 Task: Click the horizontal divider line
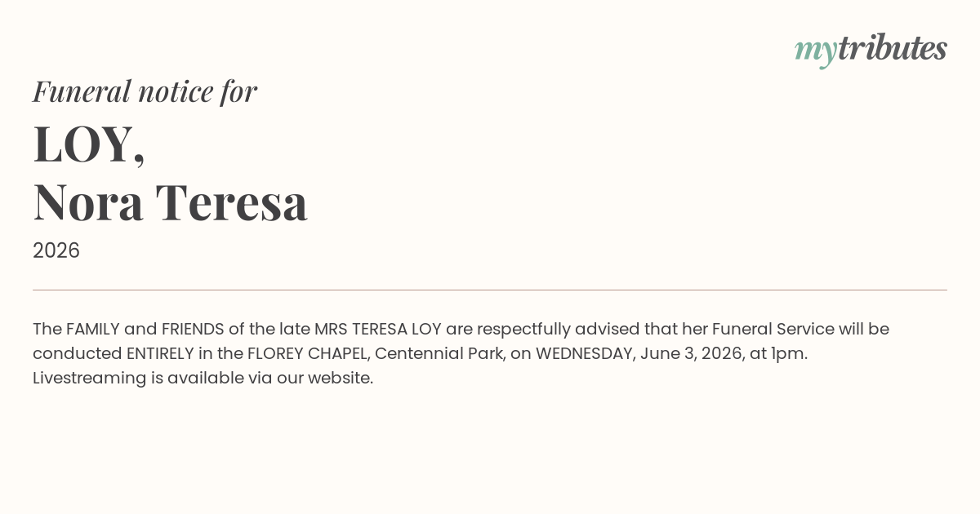[x=490, y=290]
